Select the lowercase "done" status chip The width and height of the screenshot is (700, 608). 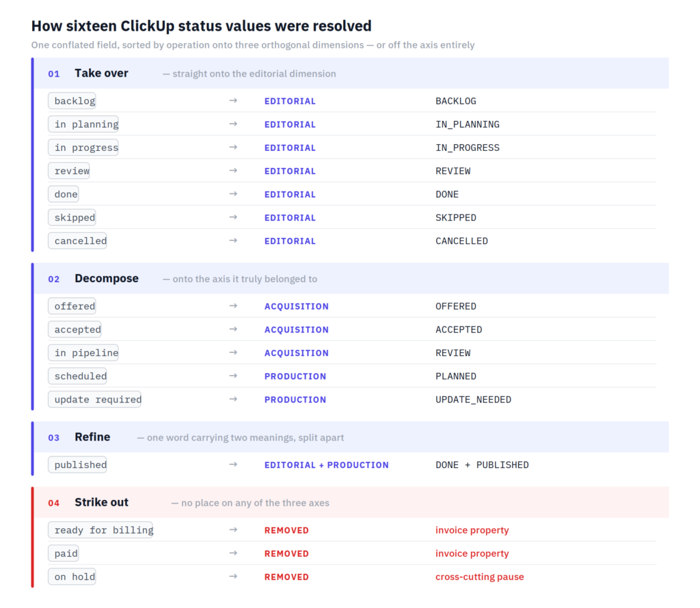click(x=64, y=194)
